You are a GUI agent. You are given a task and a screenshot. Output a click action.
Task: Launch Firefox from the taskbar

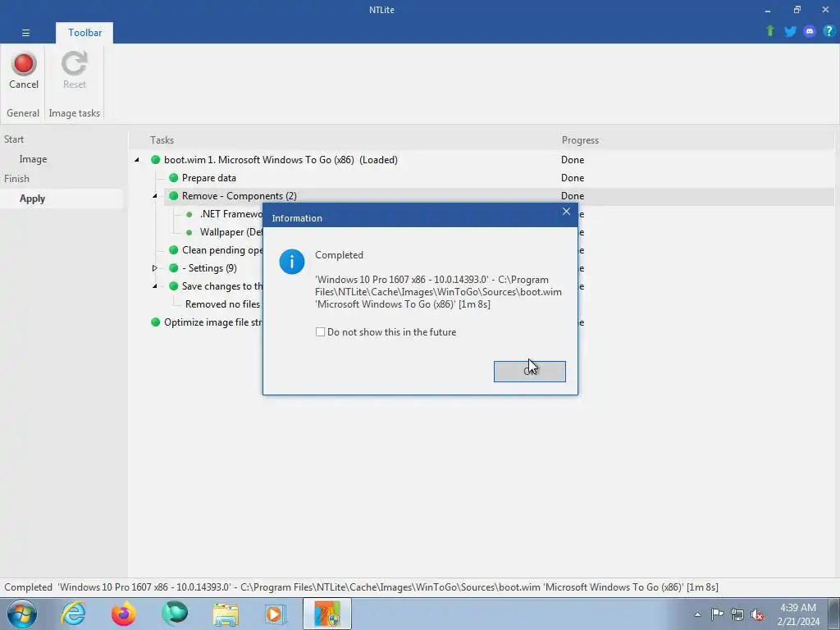click(123, 614)
